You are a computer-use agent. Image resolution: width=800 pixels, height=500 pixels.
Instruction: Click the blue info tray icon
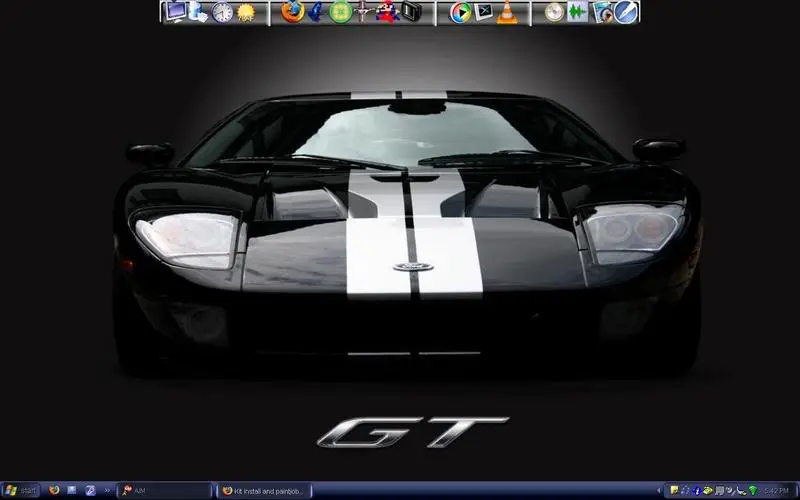pos(697,491)
